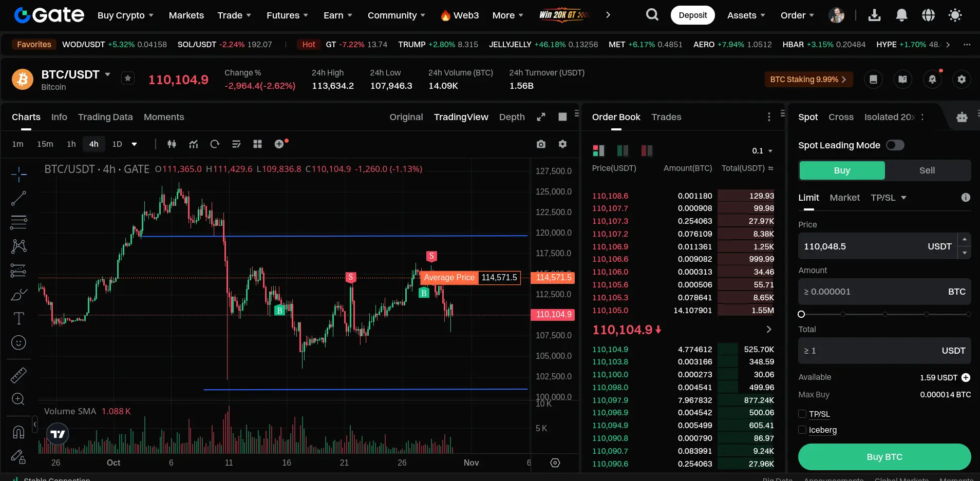Open the search magnifier in header
Screen dimensions: 980x481
[652, 15]
